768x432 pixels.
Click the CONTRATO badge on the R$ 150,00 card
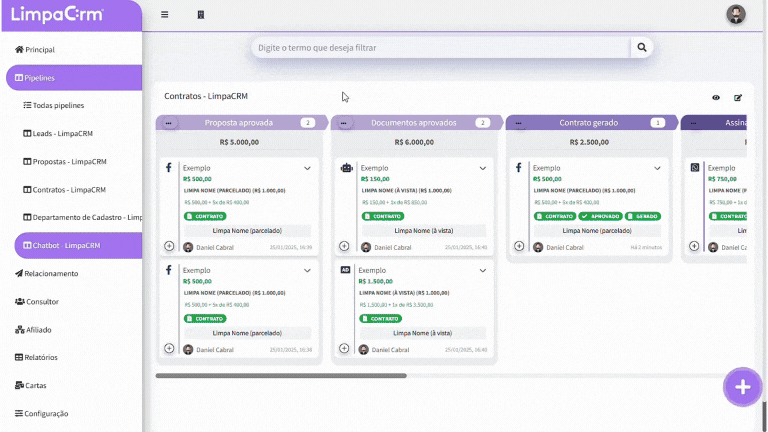tap(383, 216)
